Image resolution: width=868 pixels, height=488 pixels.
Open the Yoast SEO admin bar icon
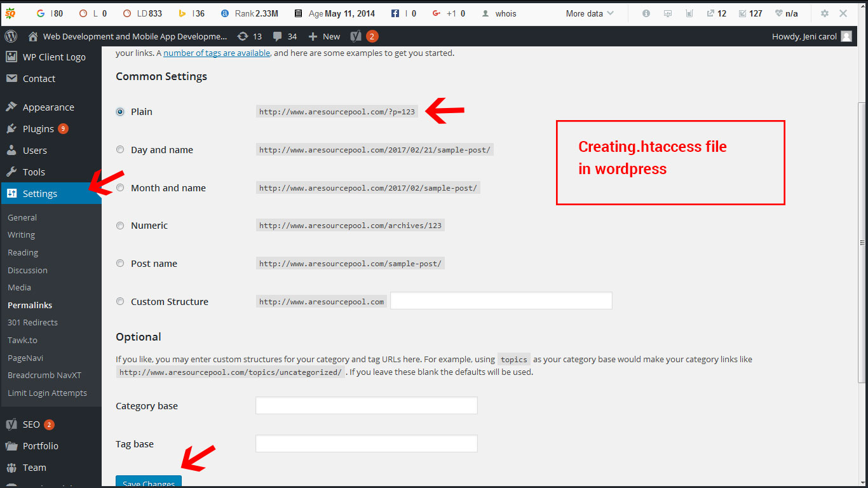tap(356, 36)
